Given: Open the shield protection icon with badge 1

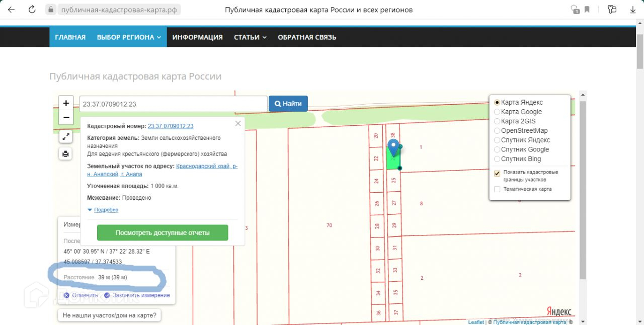Looking at the screenshot, I should coord(575,10).
